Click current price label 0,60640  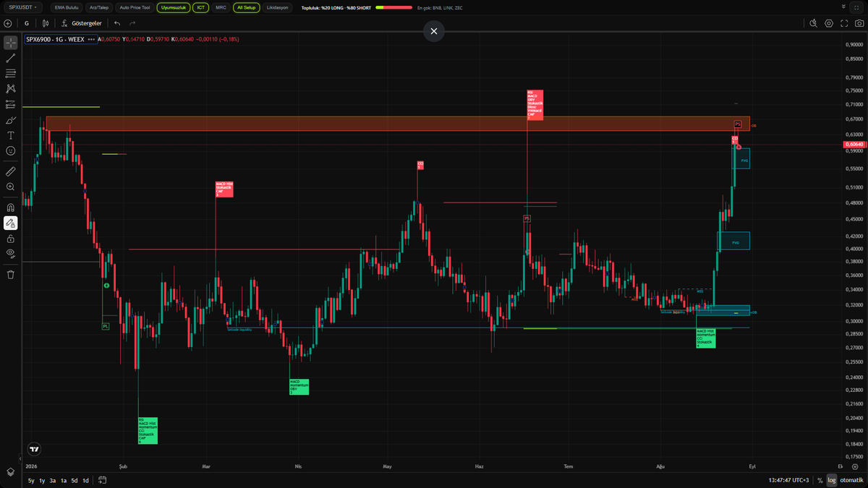tap(854, 145)
